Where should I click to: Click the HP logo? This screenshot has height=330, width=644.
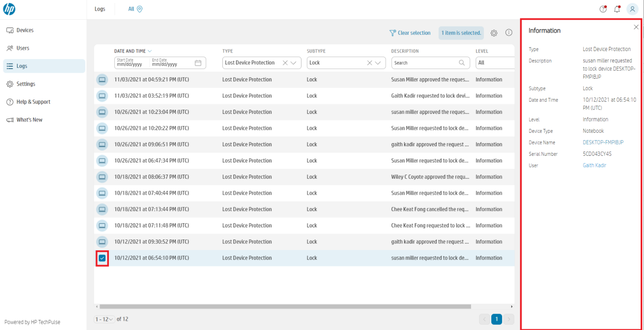9,9
